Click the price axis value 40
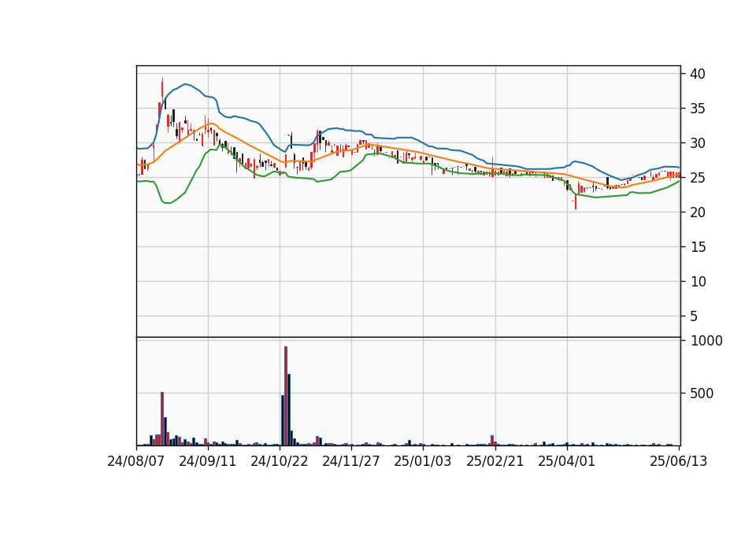The image size is (756, 543). click(x=698, y=74)
